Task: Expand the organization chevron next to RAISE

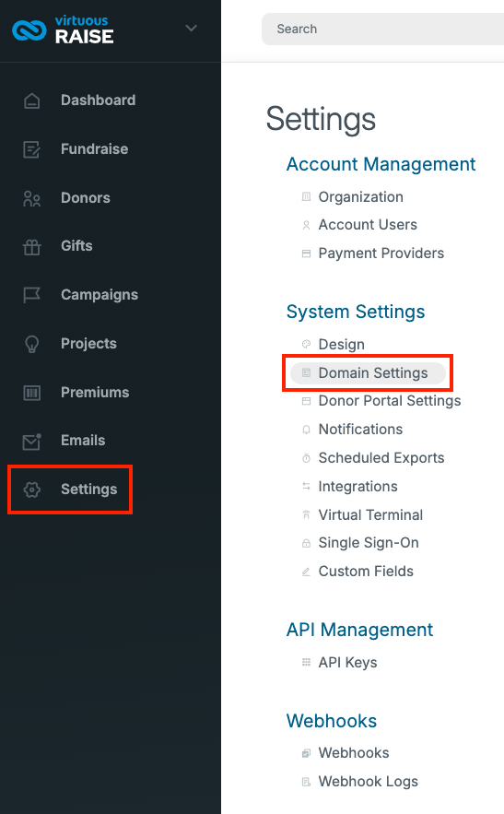Action: [x=191, y=28]
